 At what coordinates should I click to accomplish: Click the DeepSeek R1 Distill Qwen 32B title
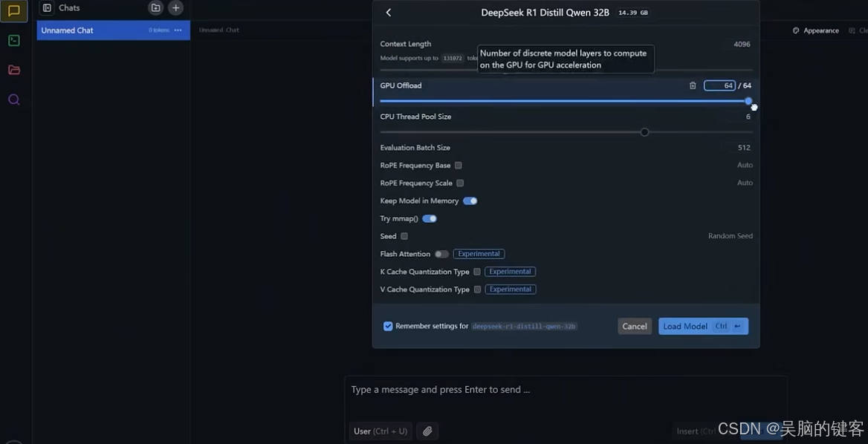click(x=545, y=12)
